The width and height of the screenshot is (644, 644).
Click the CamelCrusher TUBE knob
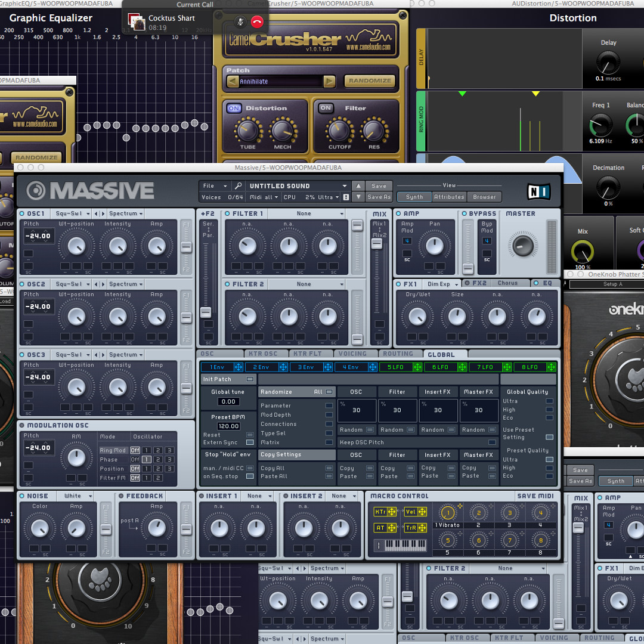[248, 131]
